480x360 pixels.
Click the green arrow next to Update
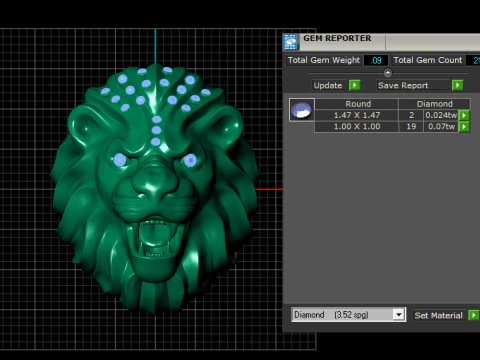354,85
